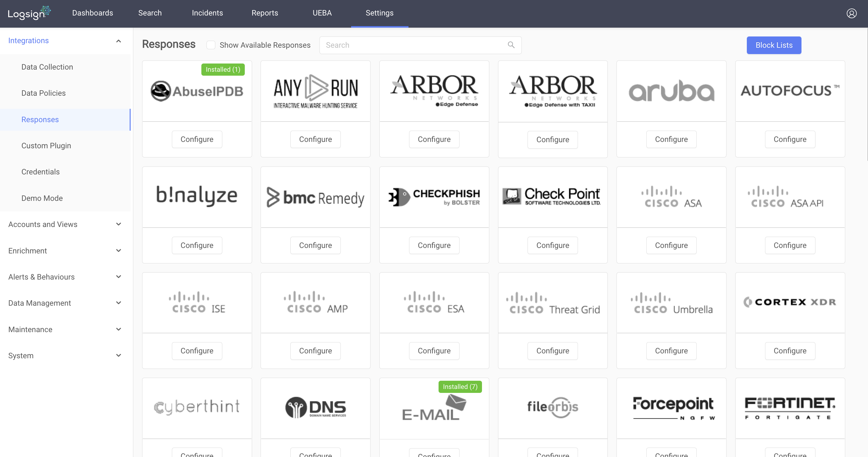868x457 pixels.
Task: Configure the AbuseIPDB response
Action: click(x=197, y=139)
